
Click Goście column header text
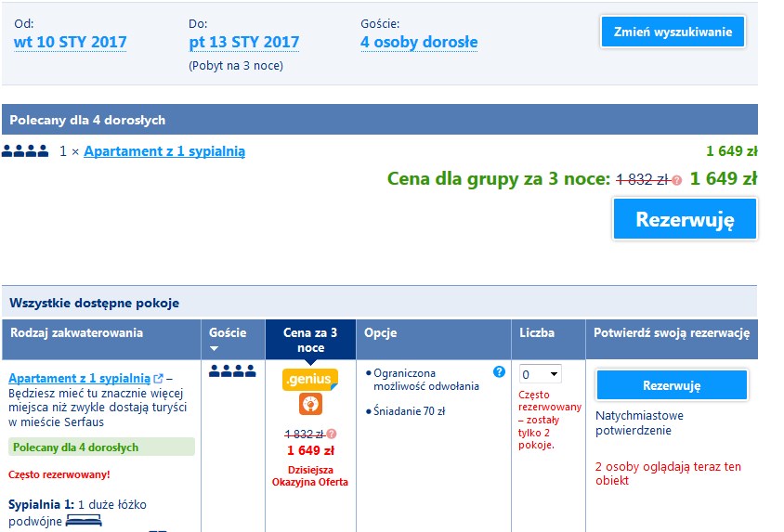point(228,332)
